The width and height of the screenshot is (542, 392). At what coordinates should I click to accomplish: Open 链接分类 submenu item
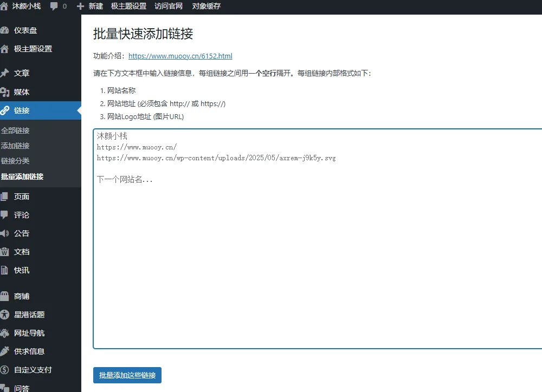[x=15, y=161]
